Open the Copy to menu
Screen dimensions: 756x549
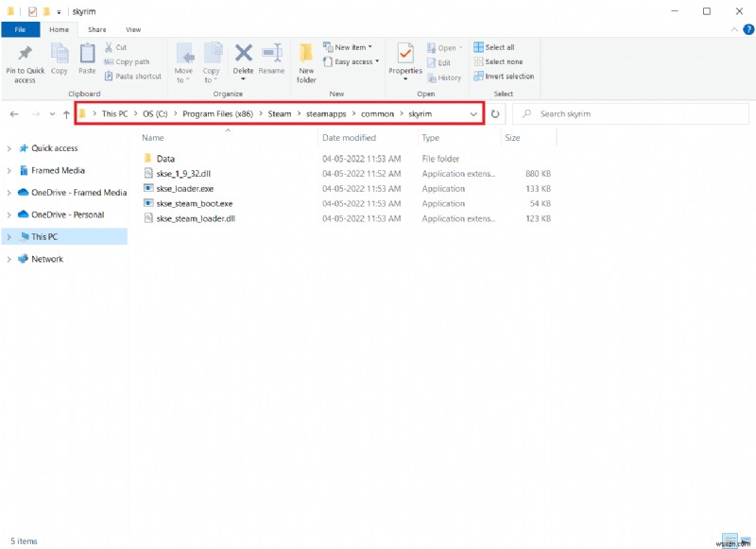(211, 62)
